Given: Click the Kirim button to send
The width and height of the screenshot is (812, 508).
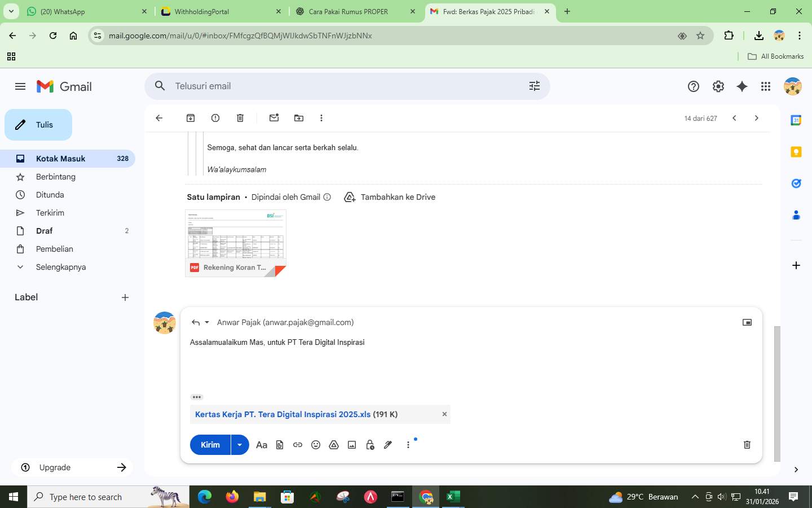Looking at the screenshot, I should (x=209, y=445).
